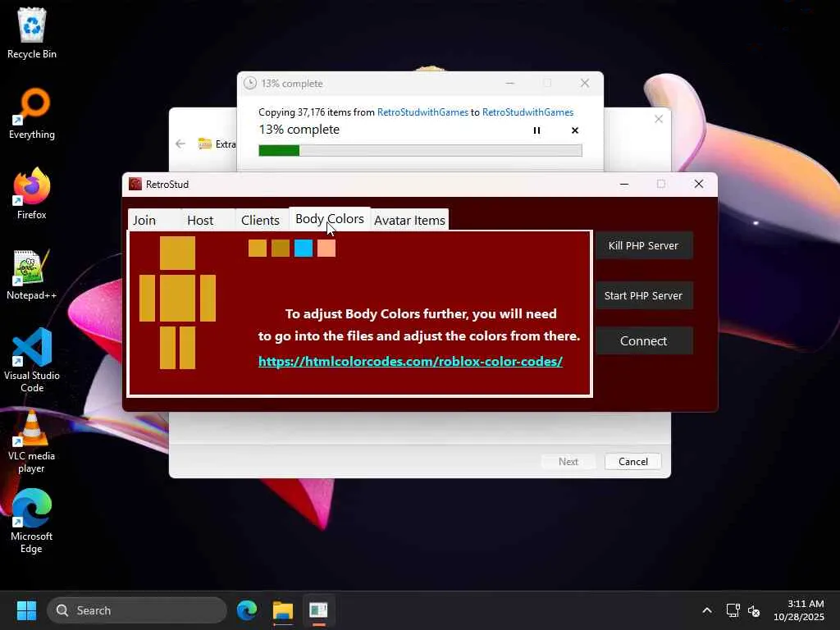This screenshot has height=630, width=840.
Task: Select the avatar right arm block
Action: [208, 299]
